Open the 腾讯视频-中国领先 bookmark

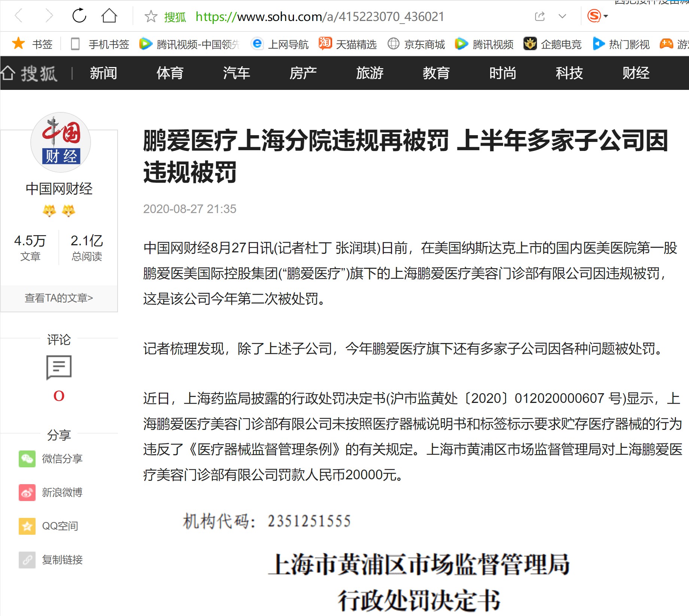pyautogui.click(x=189, y=44)
